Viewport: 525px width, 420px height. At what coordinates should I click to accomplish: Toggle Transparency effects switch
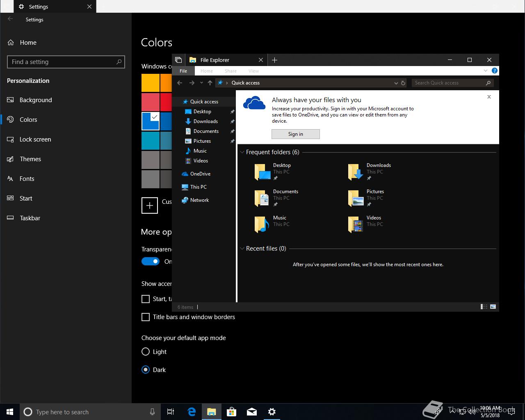pyautogui.click(x=151, y=261)
